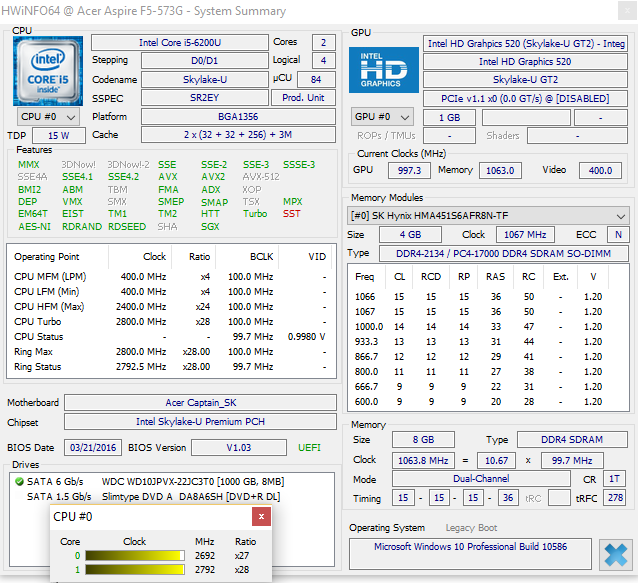Expand the SK Hynix memory module dropdown
The width and height of the screenshot is (638, 583).
tap(488, 216)
